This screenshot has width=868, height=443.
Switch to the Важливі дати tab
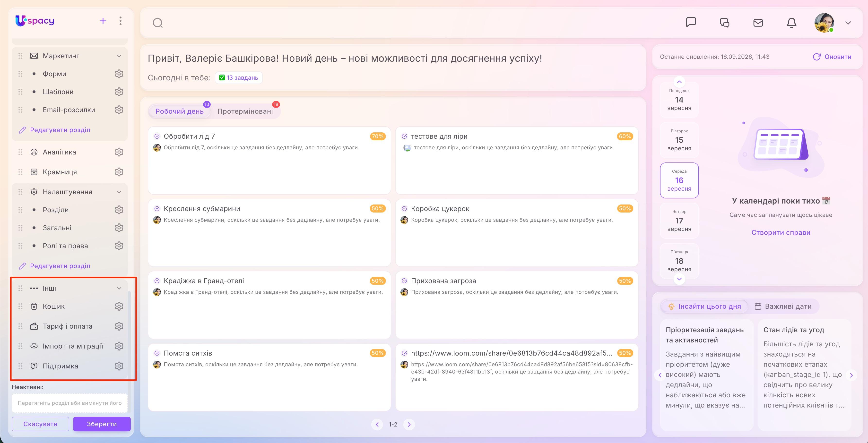click(783, 306)
